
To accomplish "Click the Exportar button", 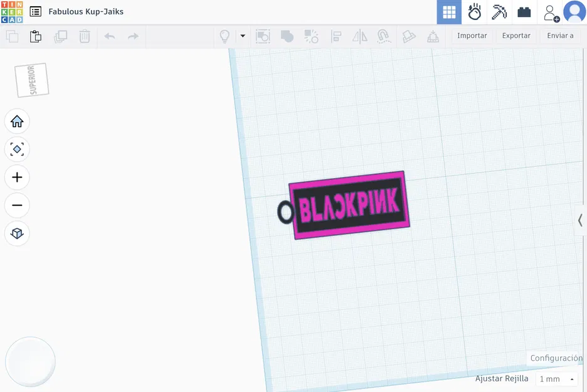I will click(516, 35).
